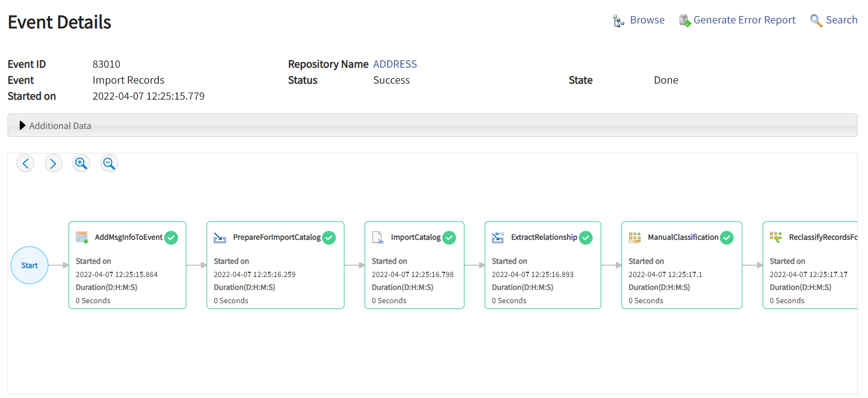Open the Search link
This screenshot has height=398, width=868.
click(x=841, y=20)
